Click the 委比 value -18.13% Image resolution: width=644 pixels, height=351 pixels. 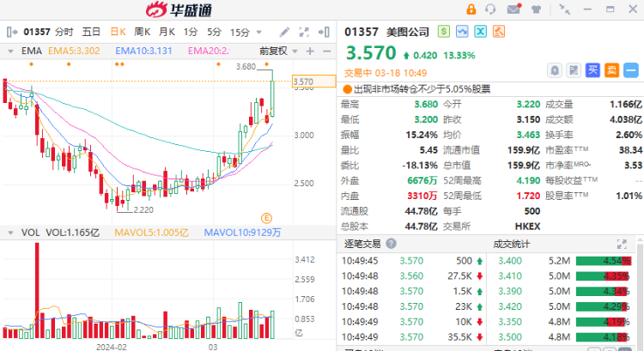pos(420,166)
